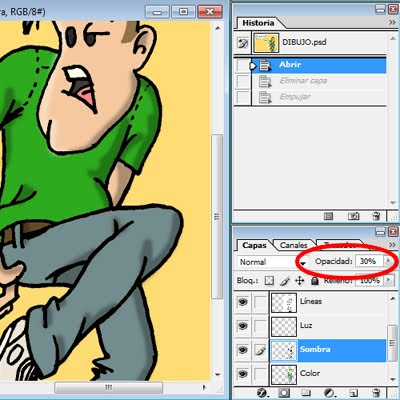Viewport: 400px width, 400px height.
Task: Lock layer position with the move icon
Action: coord(299,281)
